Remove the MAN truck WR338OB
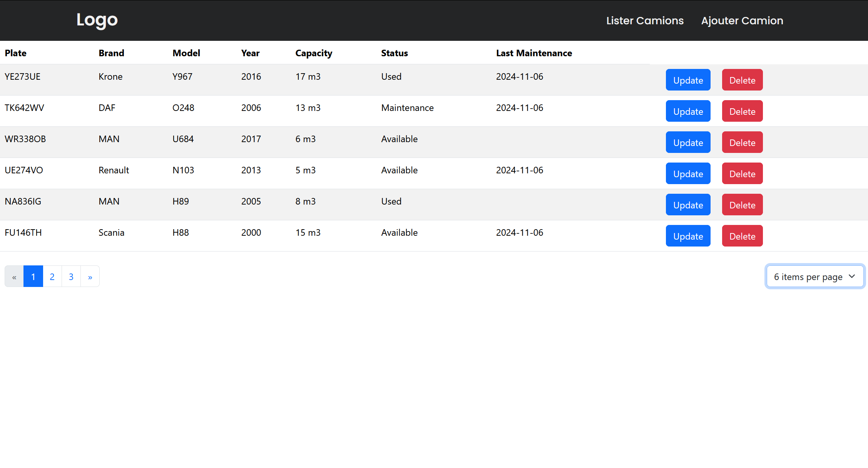Screen dimensions: 868x468 (x=742, y=143)
